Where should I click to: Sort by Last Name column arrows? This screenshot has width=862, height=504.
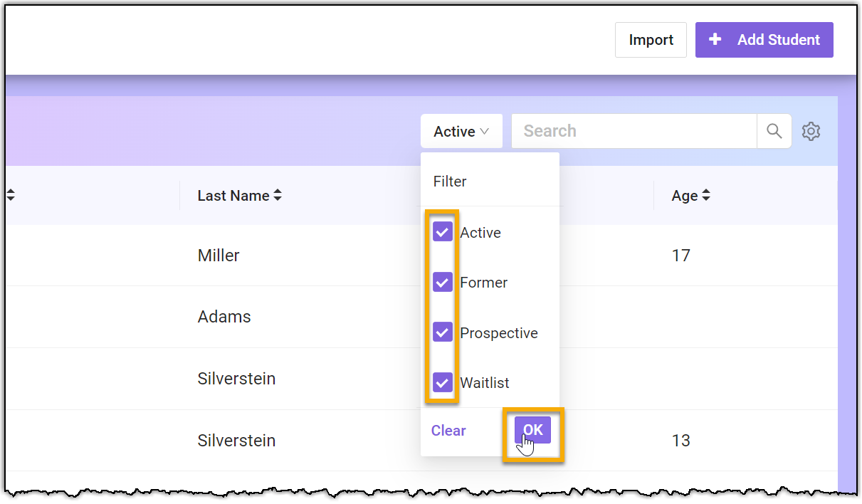tap(278, 195)
